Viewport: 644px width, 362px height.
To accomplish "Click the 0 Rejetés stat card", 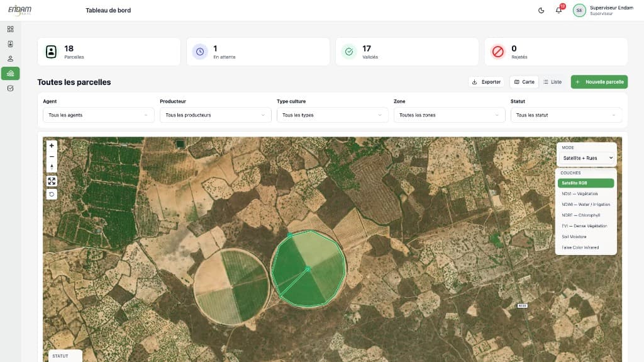I will 556,52.
